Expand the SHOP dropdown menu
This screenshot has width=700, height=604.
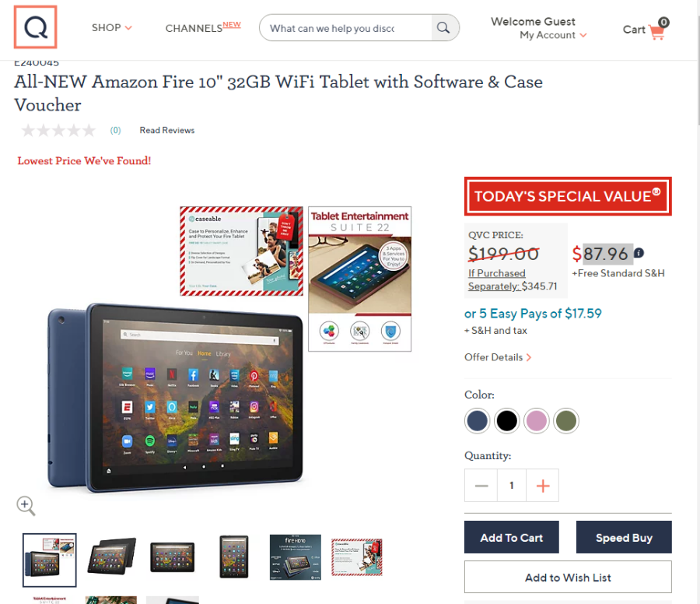(x=111, y=28)
